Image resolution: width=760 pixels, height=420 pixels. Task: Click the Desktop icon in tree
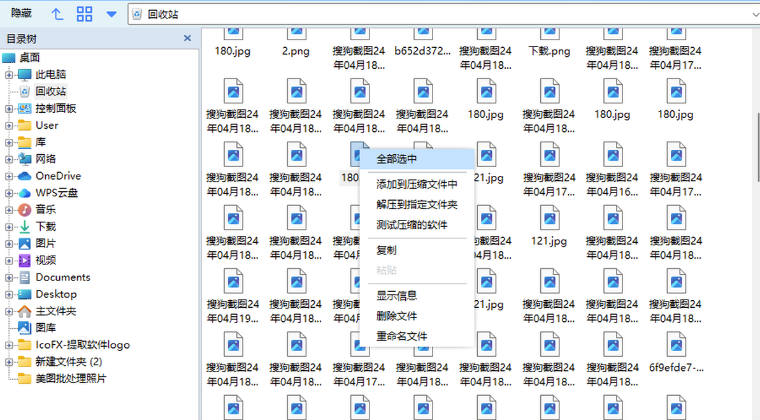click(25, 294)
